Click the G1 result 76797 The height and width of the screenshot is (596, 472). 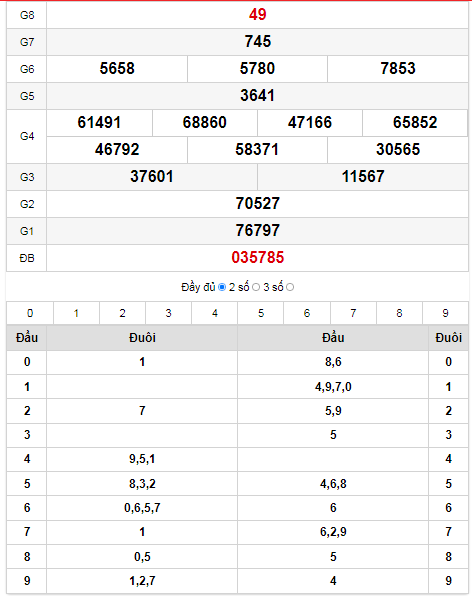pyautogui.click(x=258, y=231)
